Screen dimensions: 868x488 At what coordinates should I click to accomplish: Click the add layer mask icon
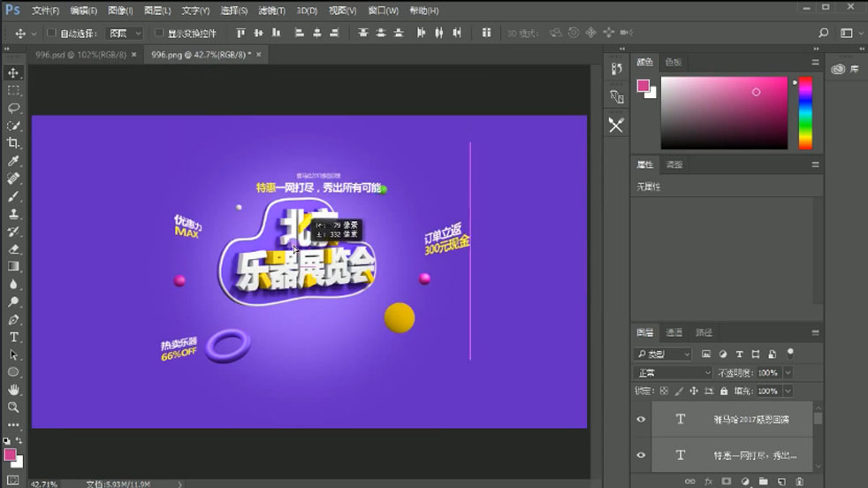click(x=727, y=481)
